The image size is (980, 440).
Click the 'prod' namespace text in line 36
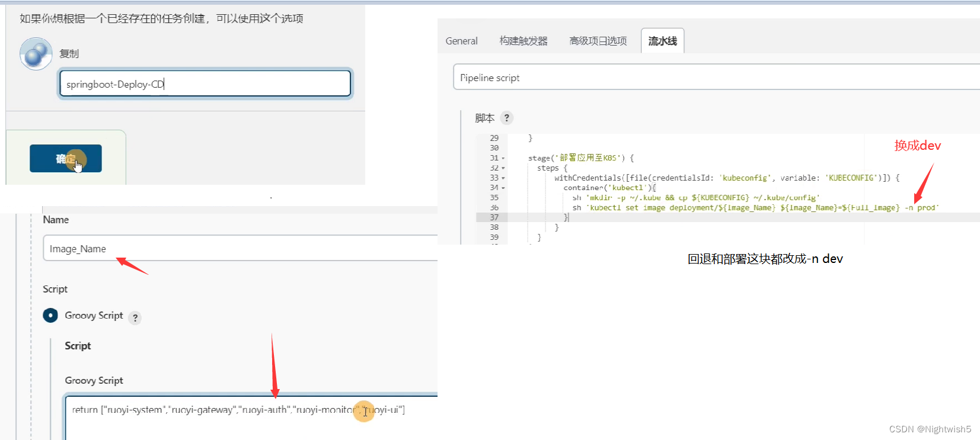point(928,208)
